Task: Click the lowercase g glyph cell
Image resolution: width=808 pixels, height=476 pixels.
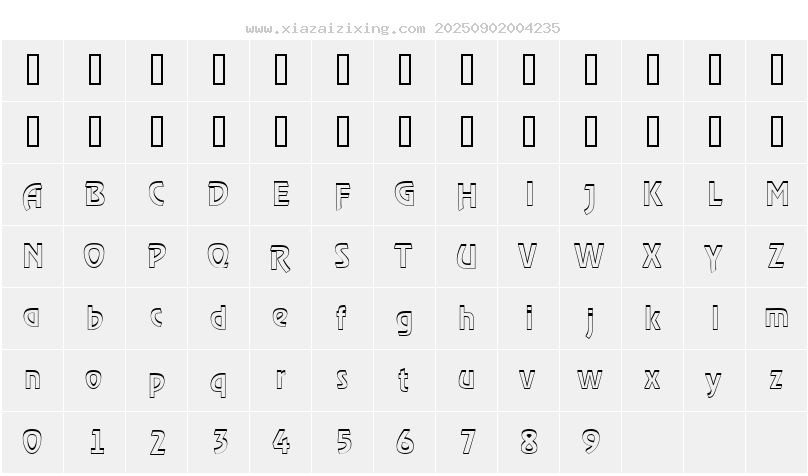Action: click(405, 318)
